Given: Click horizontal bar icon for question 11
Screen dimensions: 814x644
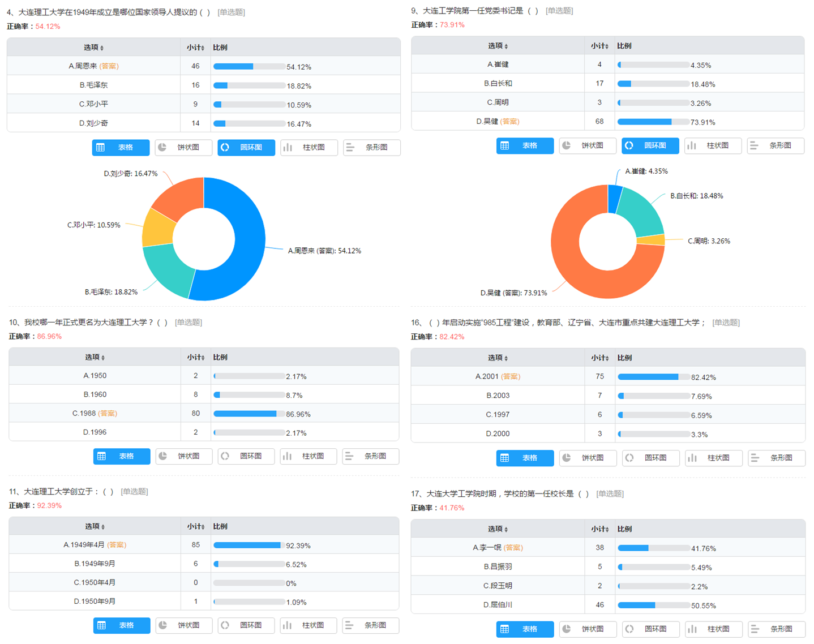Looking at the screenshot, I should (x=349, y=625).
